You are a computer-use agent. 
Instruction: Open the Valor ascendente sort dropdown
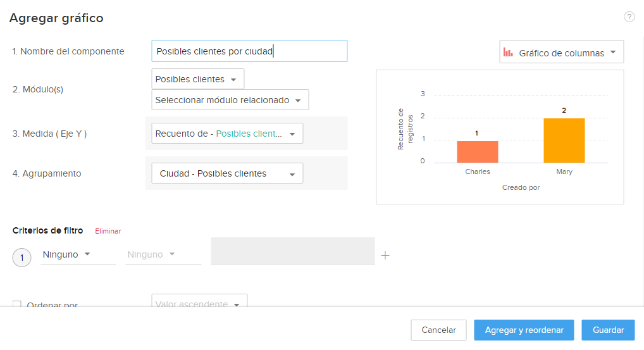199,304
